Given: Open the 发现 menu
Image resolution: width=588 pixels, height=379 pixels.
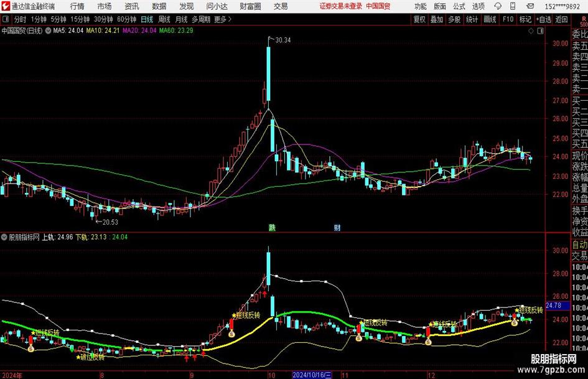Looking at the screenshot, I should click(187, 6).
